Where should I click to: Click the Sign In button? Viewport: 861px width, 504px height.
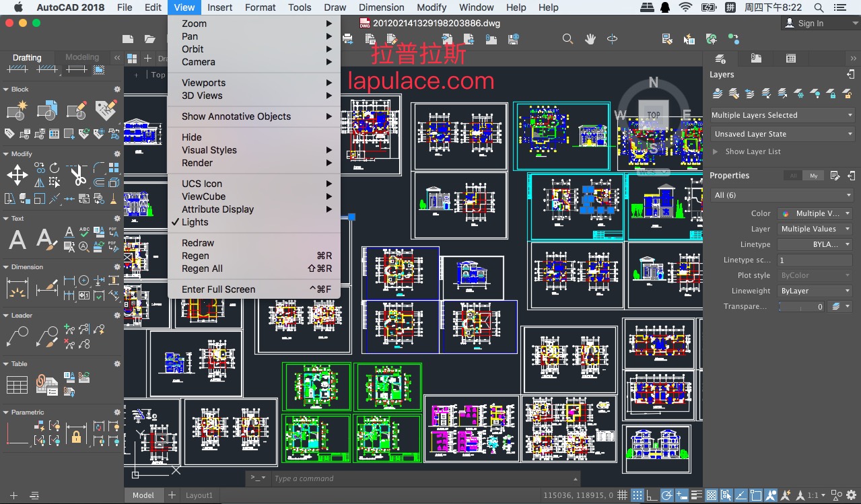(811, 23)
